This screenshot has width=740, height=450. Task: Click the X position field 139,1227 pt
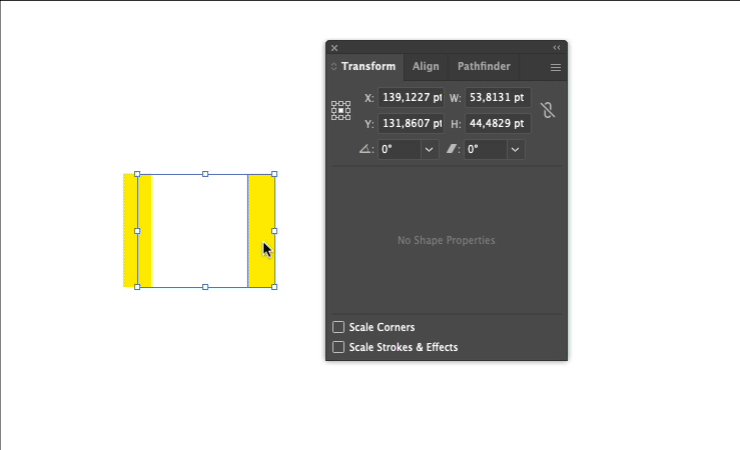(x=411, y=98)
